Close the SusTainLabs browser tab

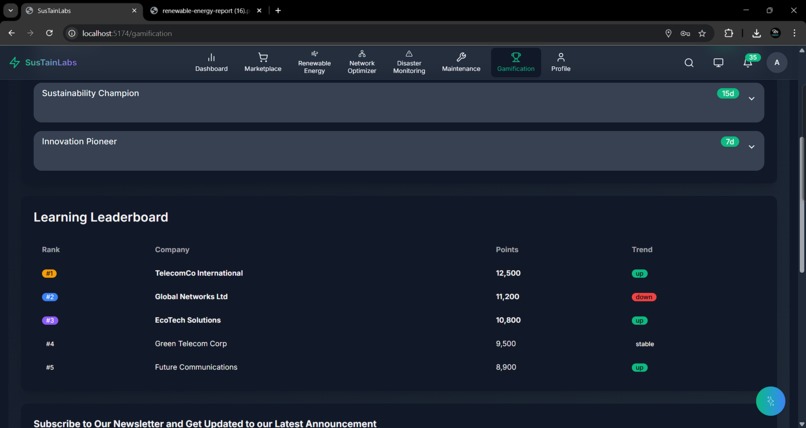click(x=134, y=10)
